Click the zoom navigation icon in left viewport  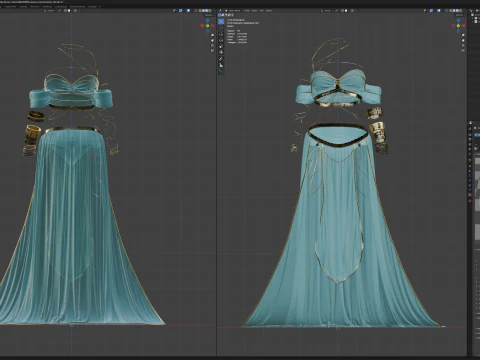[x=212, y=35]
